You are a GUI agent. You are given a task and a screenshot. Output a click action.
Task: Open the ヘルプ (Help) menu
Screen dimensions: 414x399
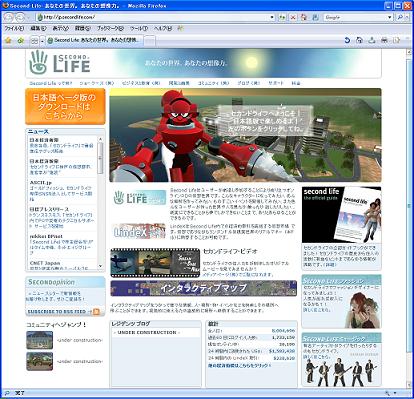[x=163, y=29]
